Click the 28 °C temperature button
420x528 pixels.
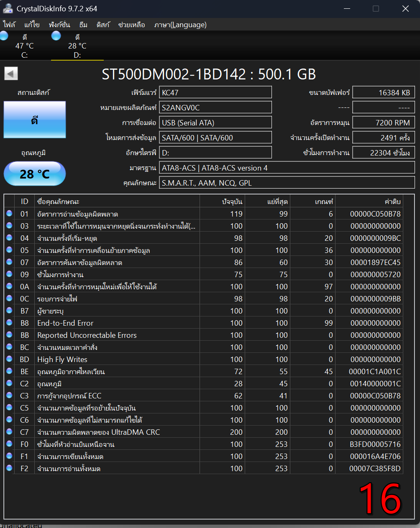pos(35,173)
